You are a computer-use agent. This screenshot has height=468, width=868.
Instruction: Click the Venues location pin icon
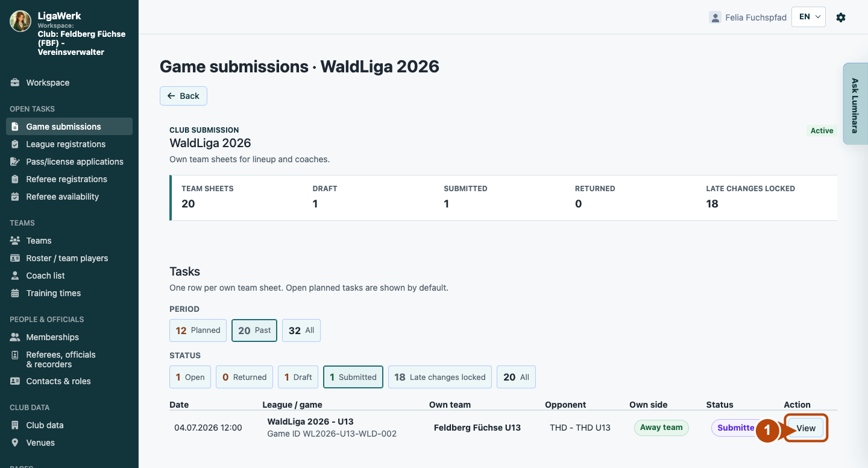click(15, 443)
